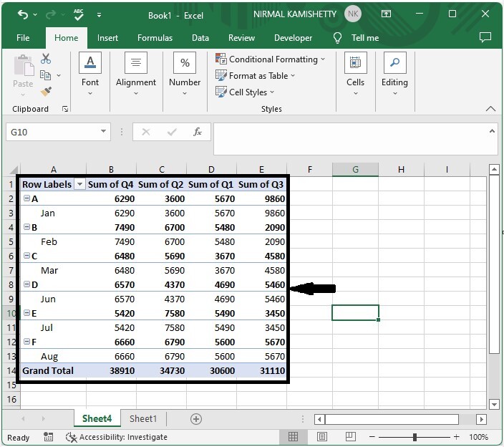Viewport: 504px width, 447px height.
Task: Collapse pivot group C
Action: click(27, 256)
